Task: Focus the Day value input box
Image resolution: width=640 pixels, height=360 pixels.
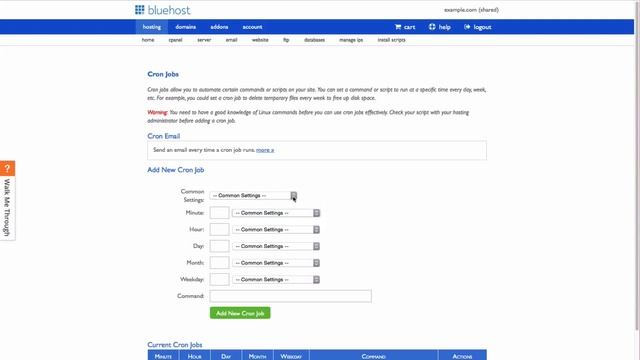Action: point(220,246)
